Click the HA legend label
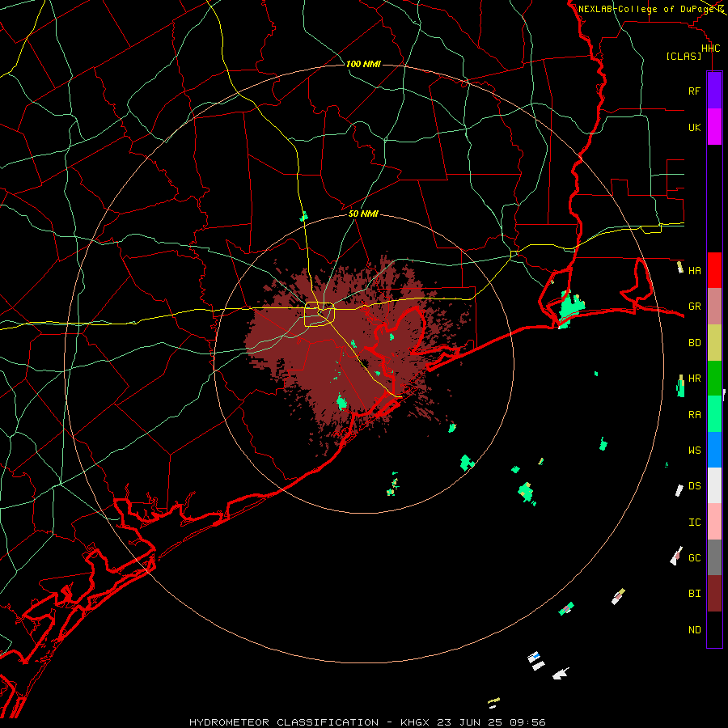 pos(694,270)
